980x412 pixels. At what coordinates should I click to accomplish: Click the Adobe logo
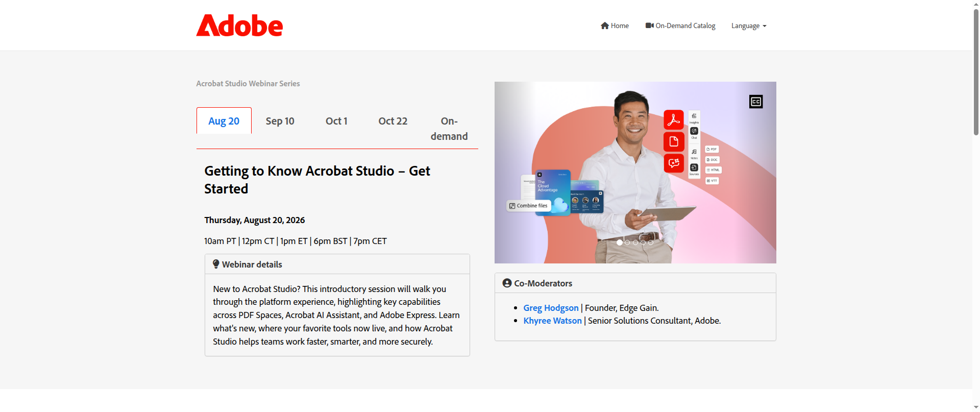239,26
